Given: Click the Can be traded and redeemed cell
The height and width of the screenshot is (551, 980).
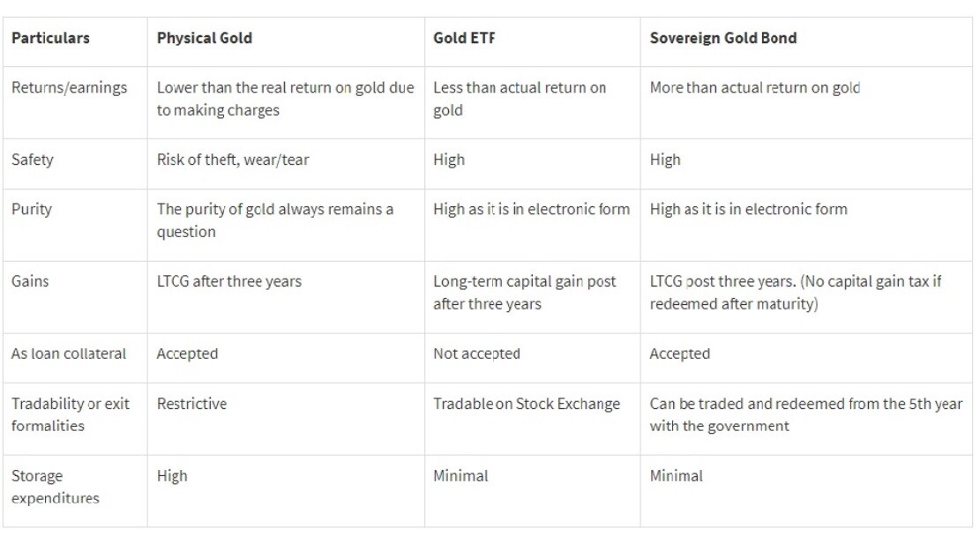Looking at the screenshot, I should click(806, 415).
